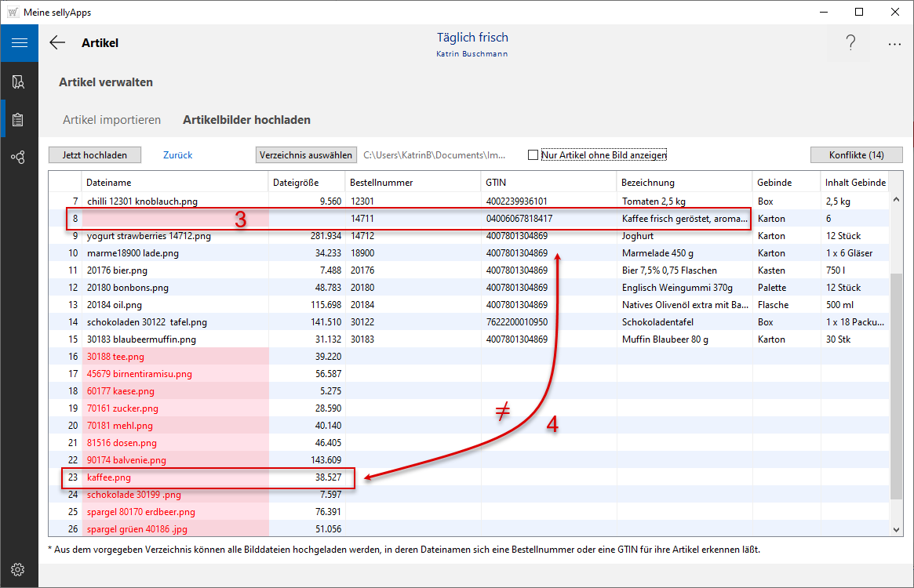Open the catalog search sidebar icon
914x588 pixels.
[19, 82]
